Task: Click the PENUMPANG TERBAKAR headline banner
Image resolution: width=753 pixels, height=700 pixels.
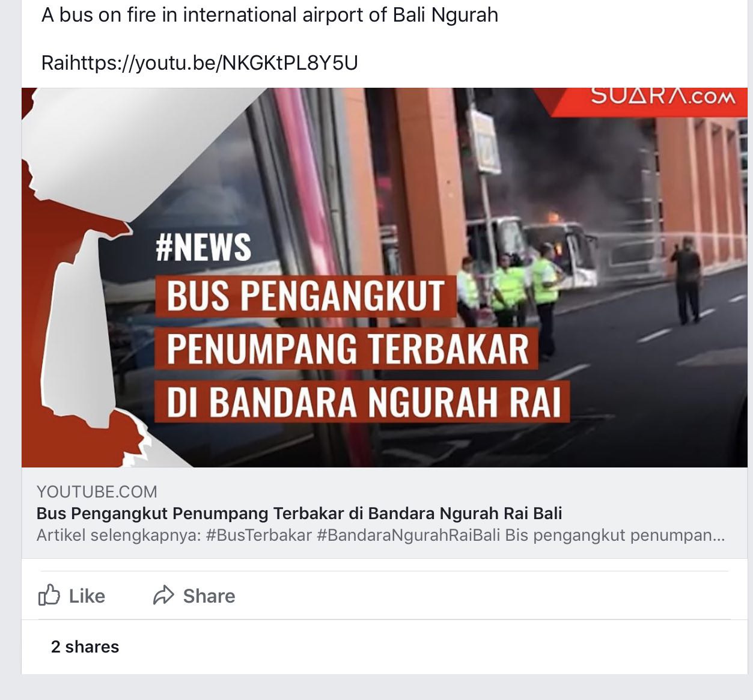Action: point(347,348)
